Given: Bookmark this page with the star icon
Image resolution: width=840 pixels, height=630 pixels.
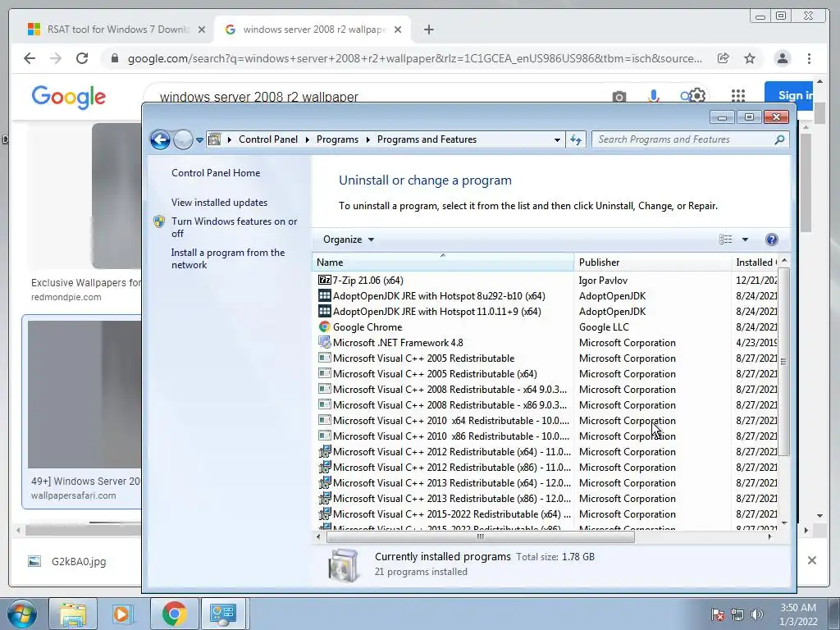Looking at the screenshot, I should (x=750, y=58).
